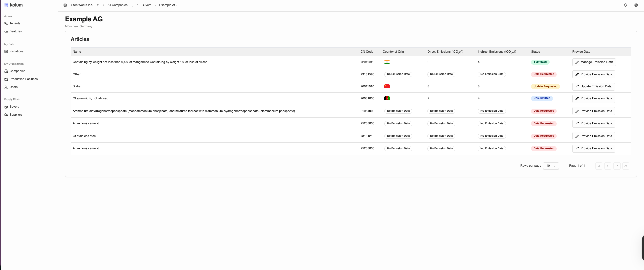Toggle the sidebar panel icon

coord(65,5)
